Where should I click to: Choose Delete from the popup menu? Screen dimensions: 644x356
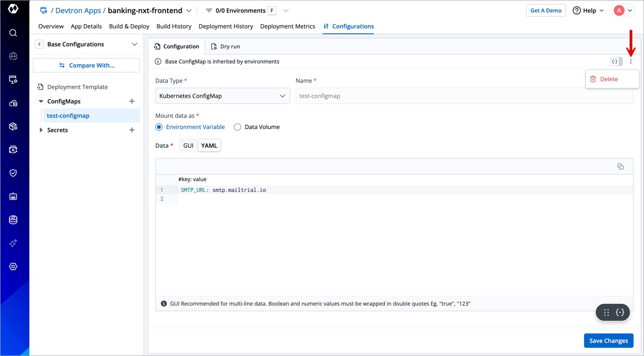point(608,79)
